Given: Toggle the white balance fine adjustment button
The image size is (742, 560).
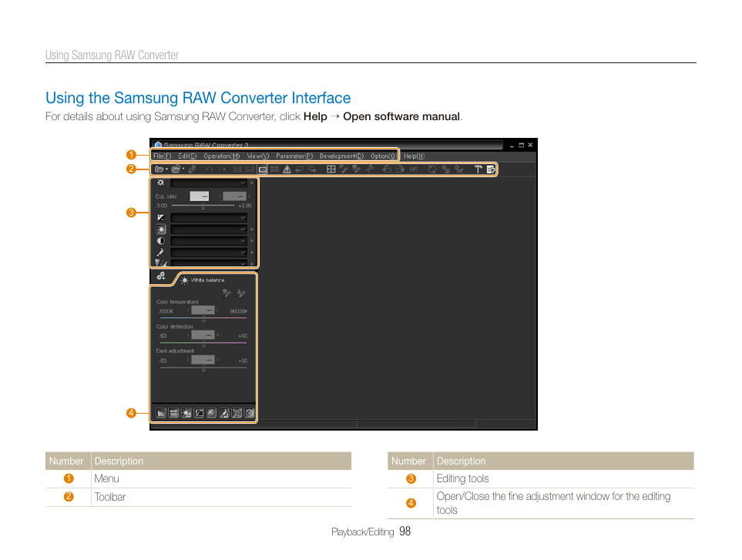Looking at the screenshot, I should coord(186,414).
